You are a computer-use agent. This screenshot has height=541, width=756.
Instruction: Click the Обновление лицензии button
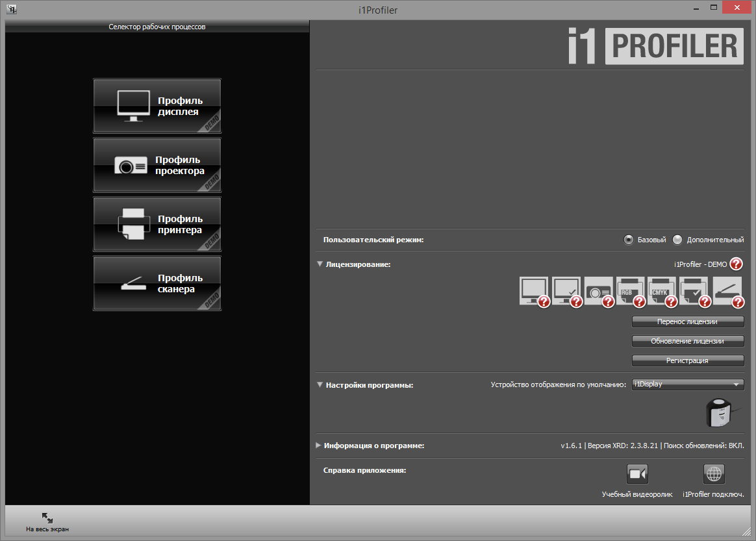pyautogui.click(x=688, y=341)
